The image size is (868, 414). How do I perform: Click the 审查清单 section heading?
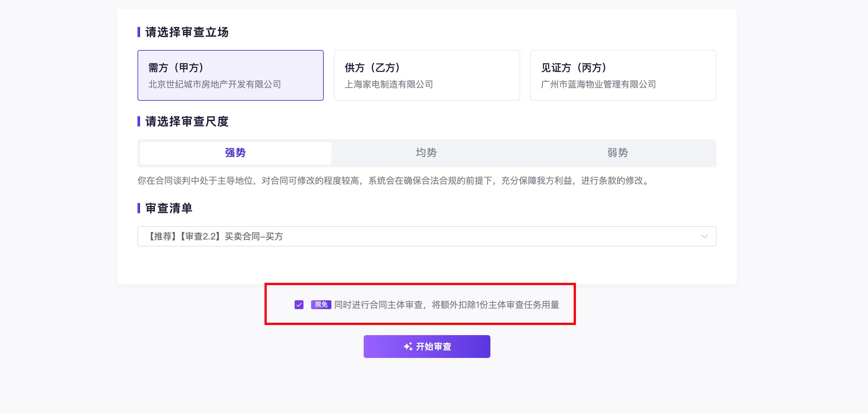tap(169, 208)
